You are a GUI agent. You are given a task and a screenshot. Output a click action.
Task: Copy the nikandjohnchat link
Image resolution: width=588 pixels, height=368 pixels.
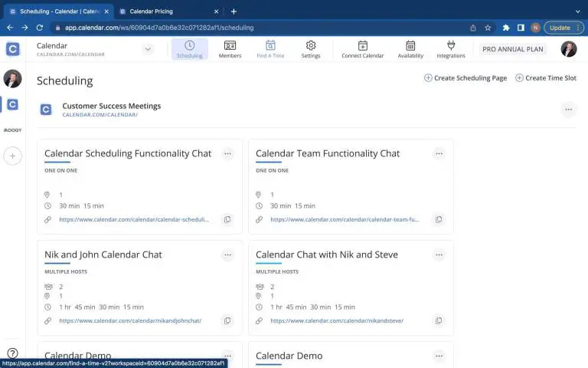pos(227,320)
